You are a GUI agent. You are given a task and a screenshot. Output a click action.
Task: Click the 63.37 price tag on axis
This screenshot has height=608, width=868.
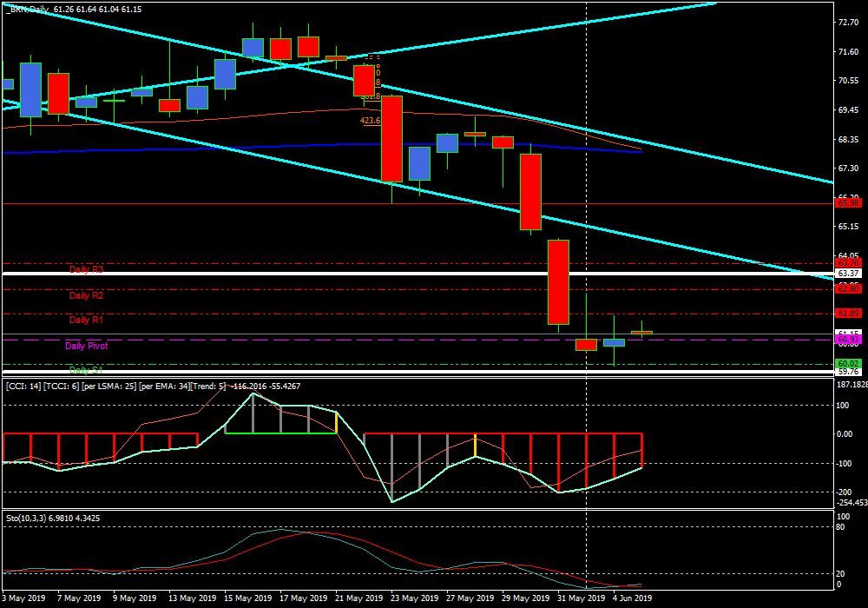847,274
